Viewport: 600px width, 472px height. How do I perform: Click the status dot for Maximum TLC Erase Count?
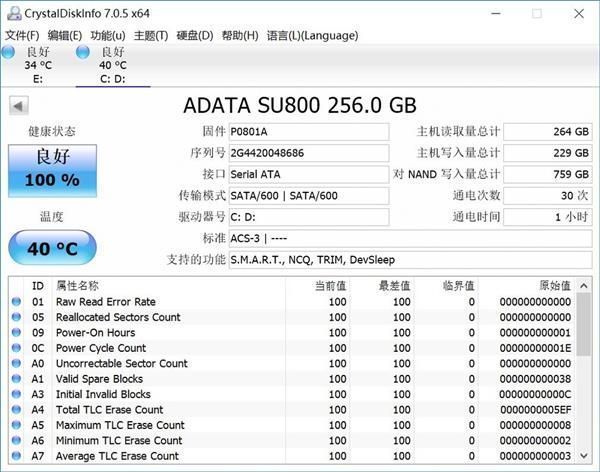16,425
